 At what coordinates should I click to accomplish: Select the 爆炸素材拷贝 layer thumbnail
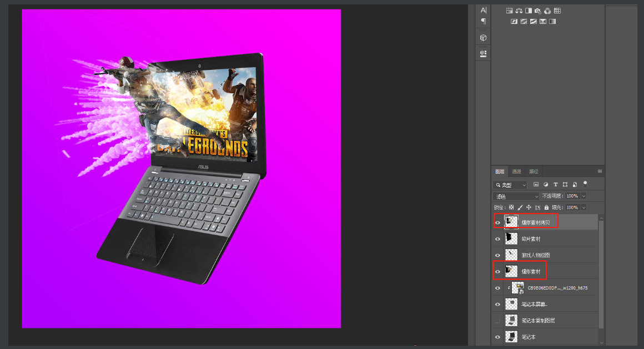tap(511, 222)
